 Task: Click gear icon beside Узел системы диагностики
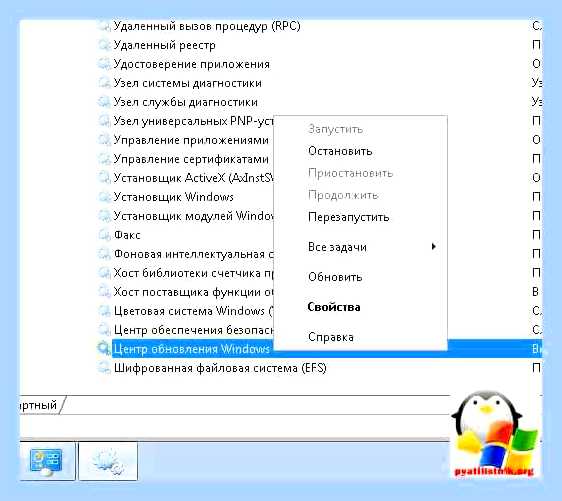[104, 83]
